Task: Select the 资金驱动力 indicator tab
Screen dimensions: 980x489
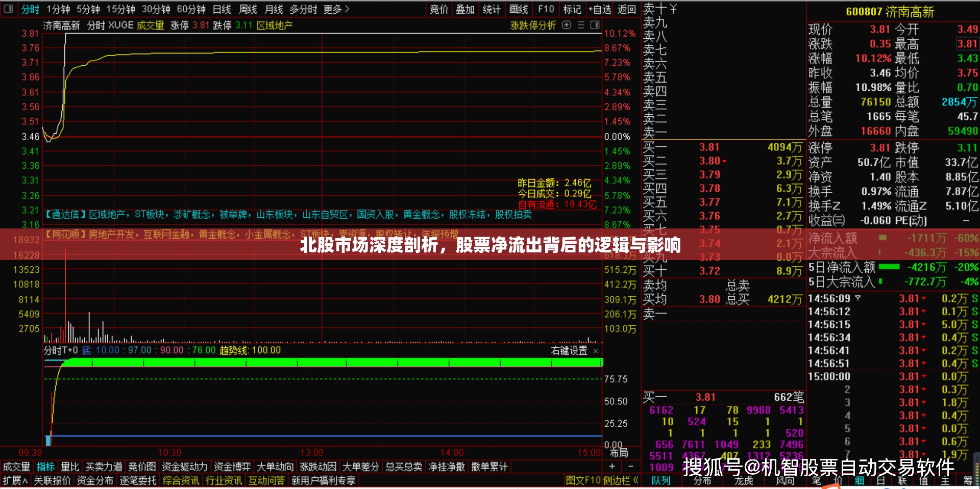Action: (185, 467)
